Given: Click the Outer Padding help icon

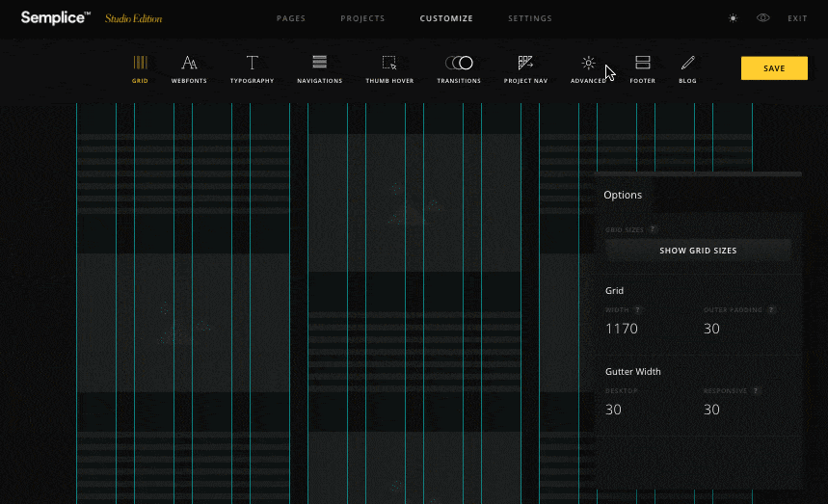Looking at the screenshot, I should (x=771, y=309).
